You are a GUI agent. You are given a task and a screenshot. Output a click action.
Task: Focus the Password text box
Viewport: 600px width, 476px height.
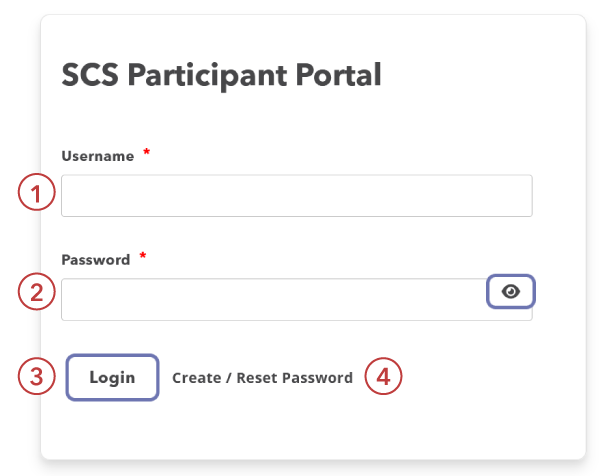[272, 299]
